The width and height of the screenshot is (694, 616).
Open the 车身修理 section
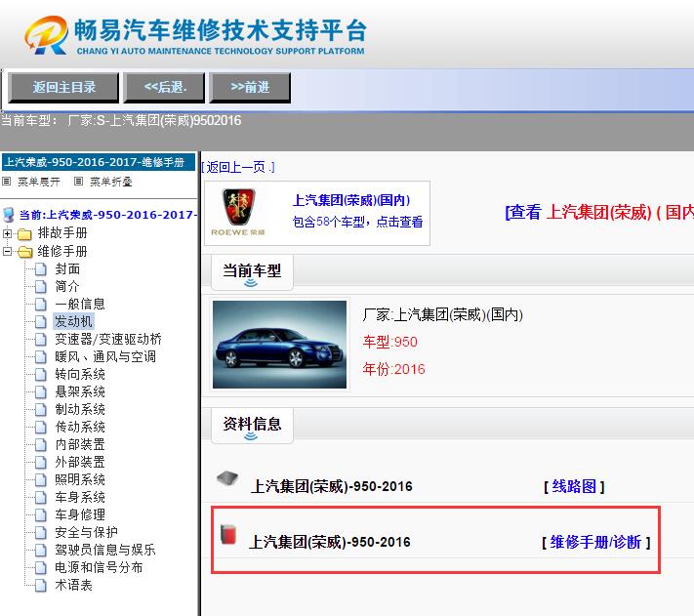[x=80, y=514]
